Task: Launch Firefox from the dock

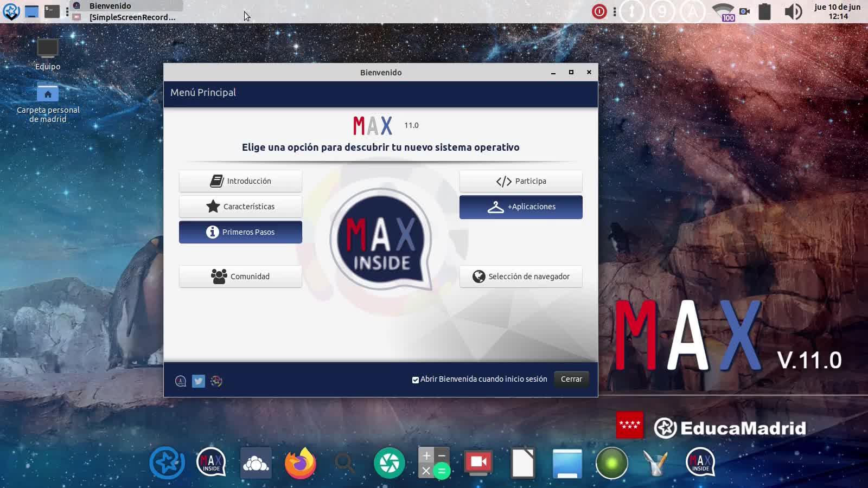Action: coord(300,463)
